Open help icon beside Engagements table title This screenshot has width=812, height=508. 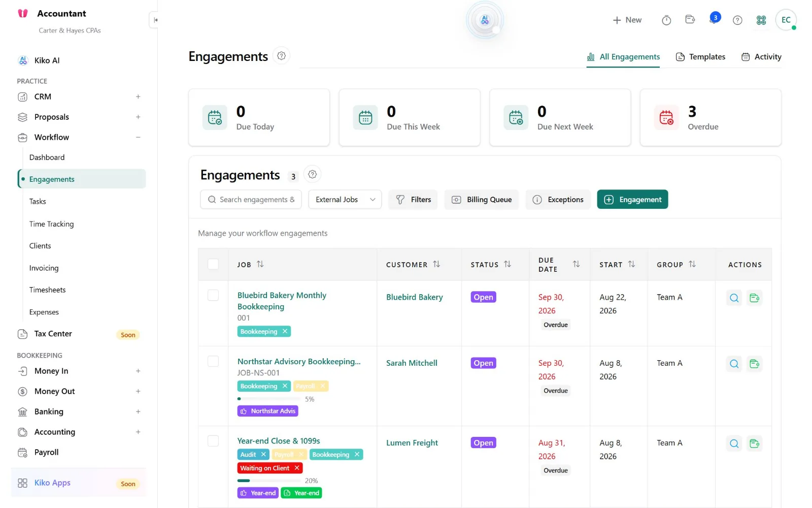coord(313,174)
